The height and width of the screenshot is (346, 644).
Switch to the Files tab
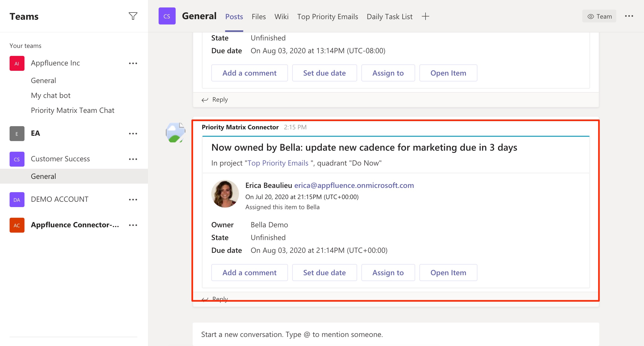[258, 16]
